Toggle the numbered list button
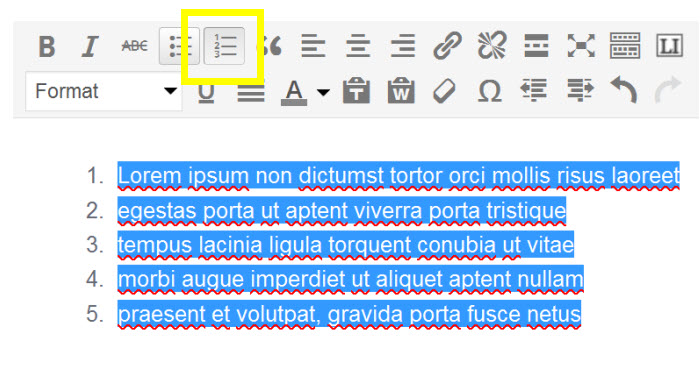Image resolution: width=700 pixels, height=373 pixels. point(224,46)
